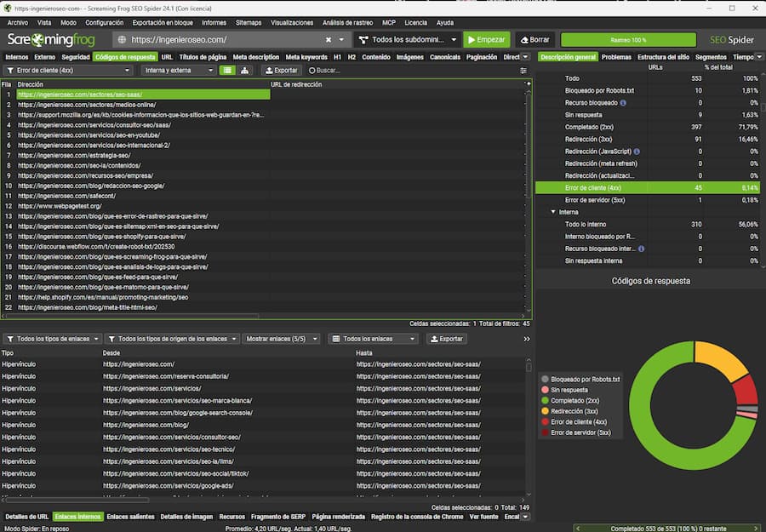Switch to the Detalles de URL tab

point(27,517)
